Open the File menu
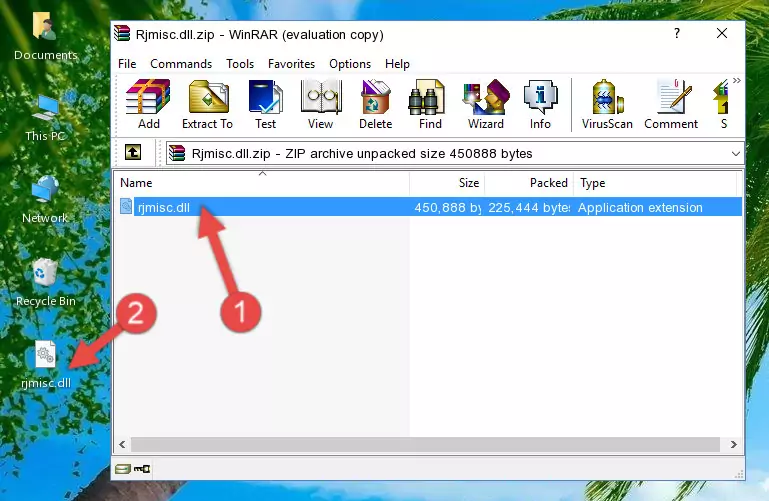This screenshot has height=501, width=769. [x=127, y=64]
